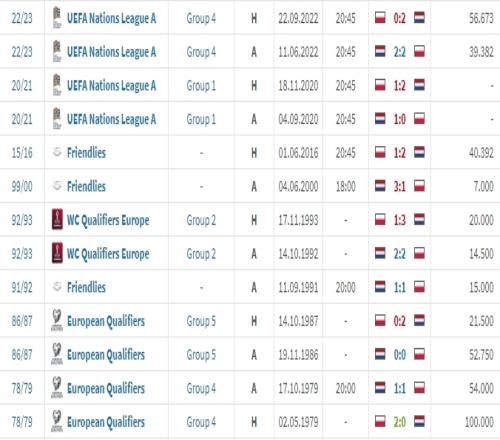Click the Poland flag in the 04.06.2000 friendly
Screen dimensions: 500x440
click(x=419, y=186)
